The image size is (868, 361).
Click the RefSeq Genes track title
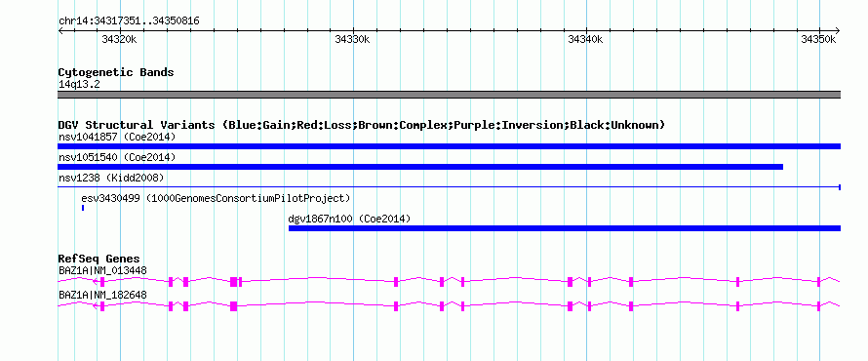pyautogui.click(x=99, y=260)
